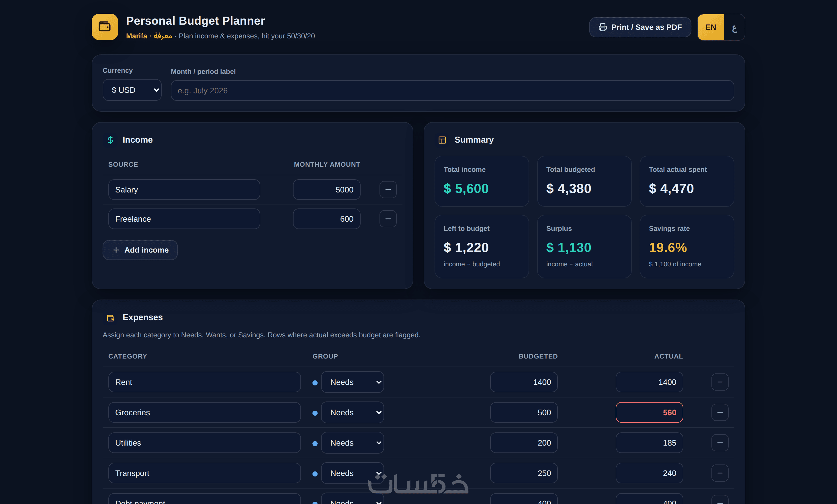Delete the Groceries expense row
This screenshot has width=837, height=504.
tap(720, 412)
